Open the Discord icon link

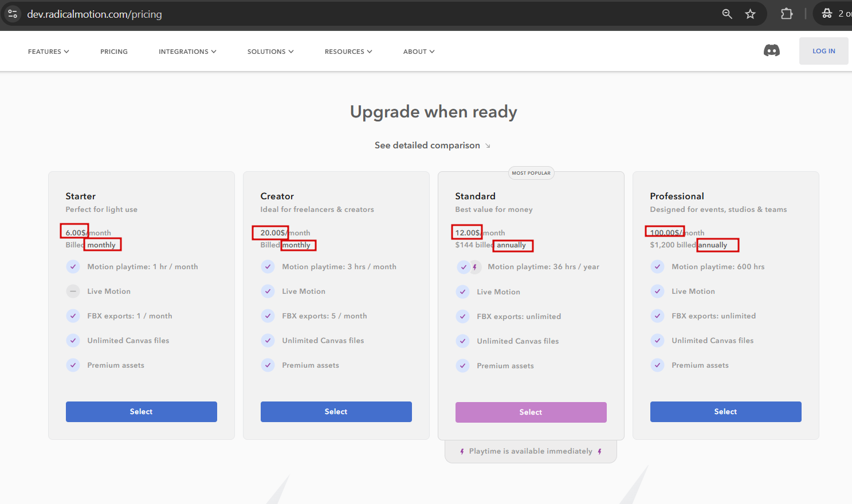pos(772,51)
